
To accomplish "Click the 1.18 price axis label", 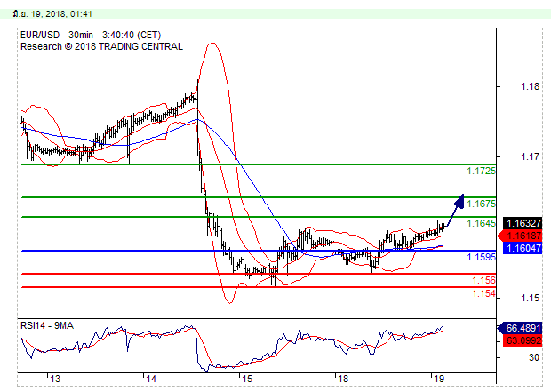I will 530,86.
